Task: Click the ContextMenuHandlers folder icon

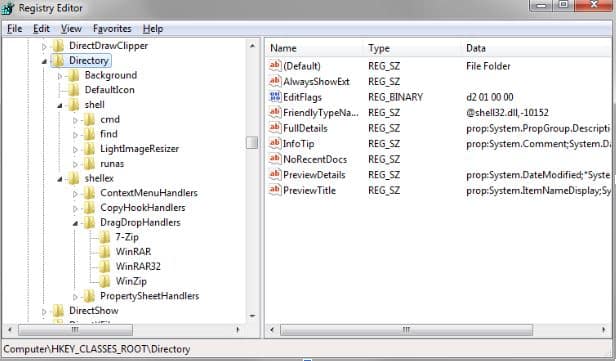Action: click(90, 193)
